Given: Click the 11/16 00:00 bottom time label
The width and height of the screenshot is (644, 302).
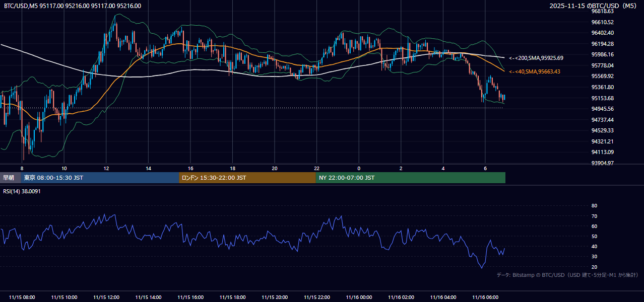Looking at the screenshot, I should [359, 297].
